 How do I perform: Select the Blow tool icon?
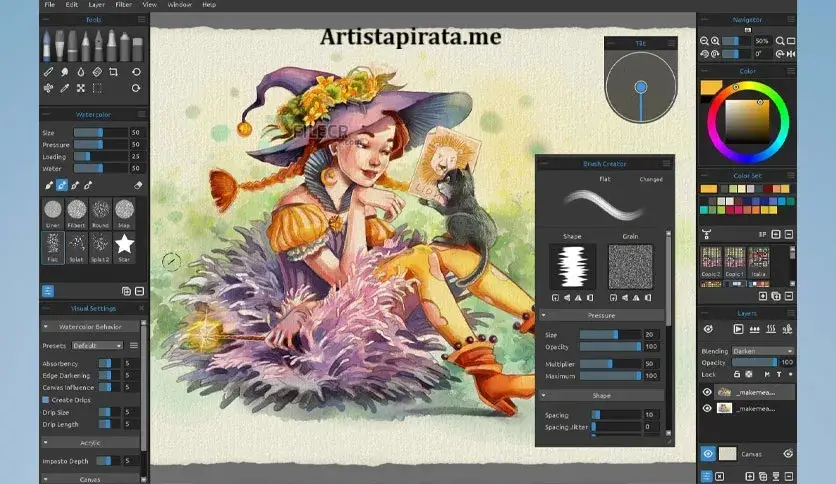click(x=48, y=88)
